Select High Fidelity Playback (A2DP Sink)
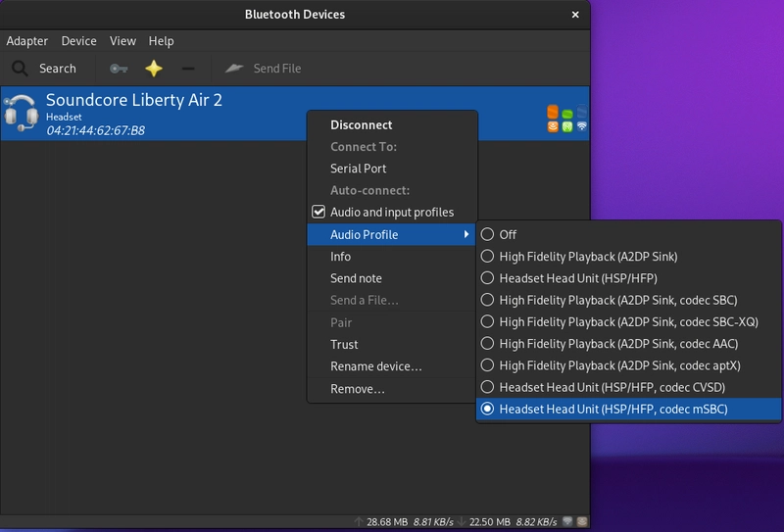This screenshot has height=532, width=784. [628, 257]
